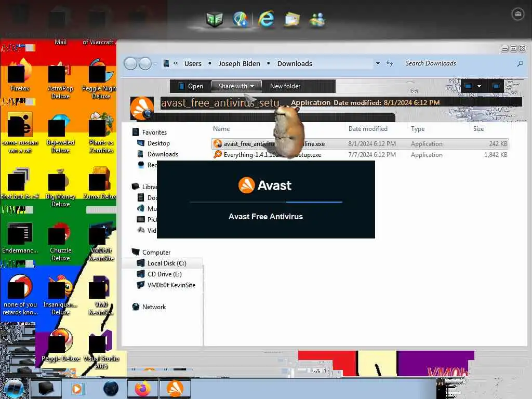The width and height of the screenshot is (532, 399).
Task: Select Computer in the navigation pane
Action: (x=156, y=252)
